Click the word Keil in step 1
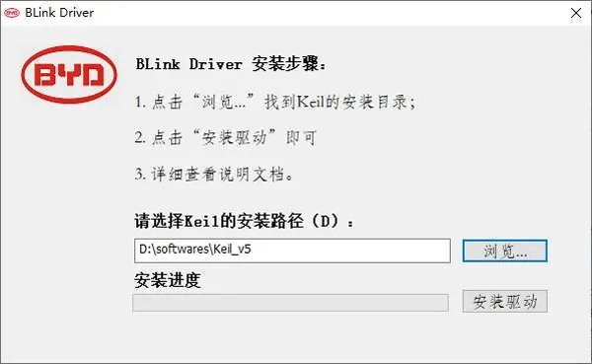This screenshot has height=364, width=592. point(311,102)
